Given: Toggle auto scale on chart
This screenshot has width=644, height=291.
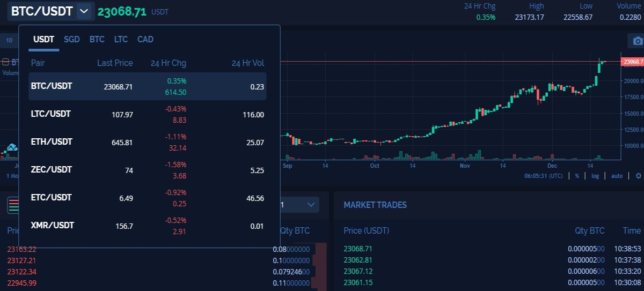Looking at the screenshot, I should pos(617,176).
